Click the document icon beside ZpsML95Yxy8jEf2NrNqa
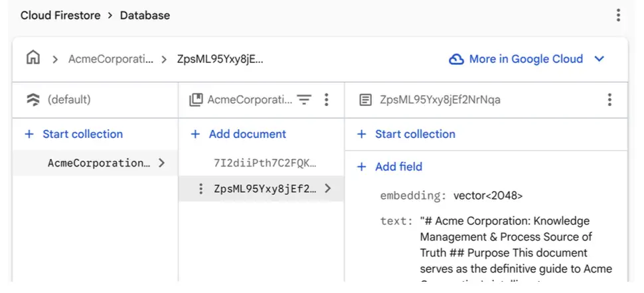644x293 pixels. [x=366, y=99]
